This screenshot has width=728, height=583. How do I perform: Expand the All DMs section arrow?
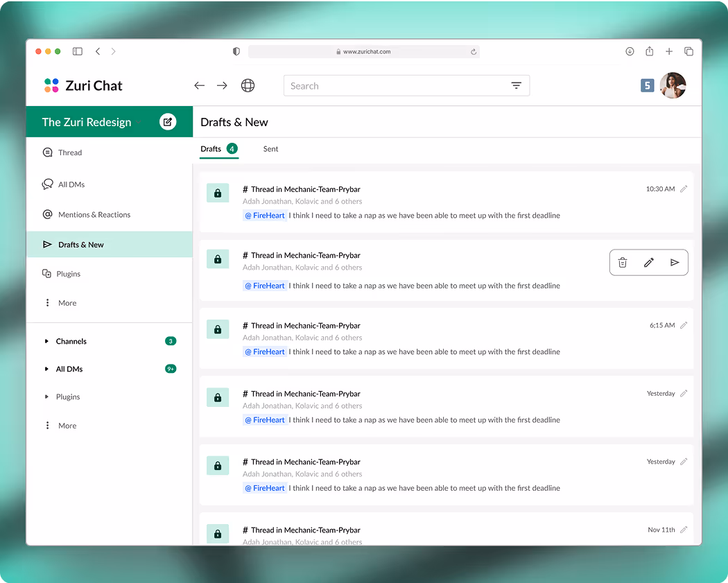[46, 369]
